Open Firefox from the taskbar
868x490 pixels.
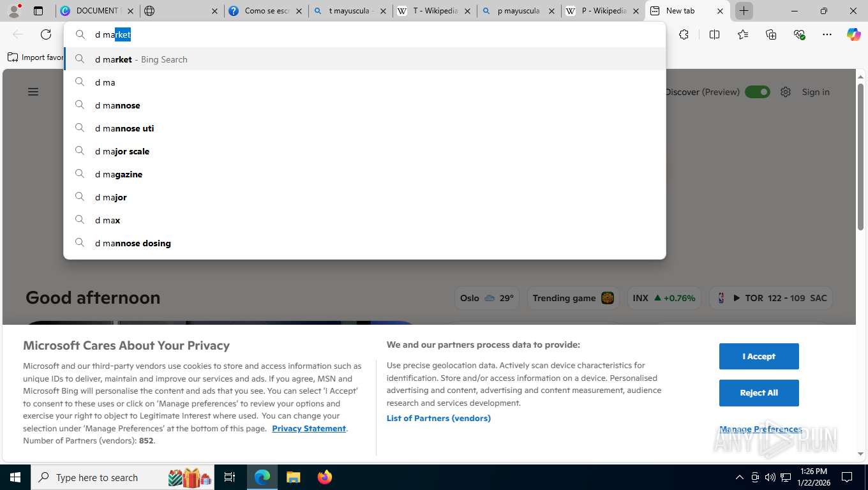(325, 477)
